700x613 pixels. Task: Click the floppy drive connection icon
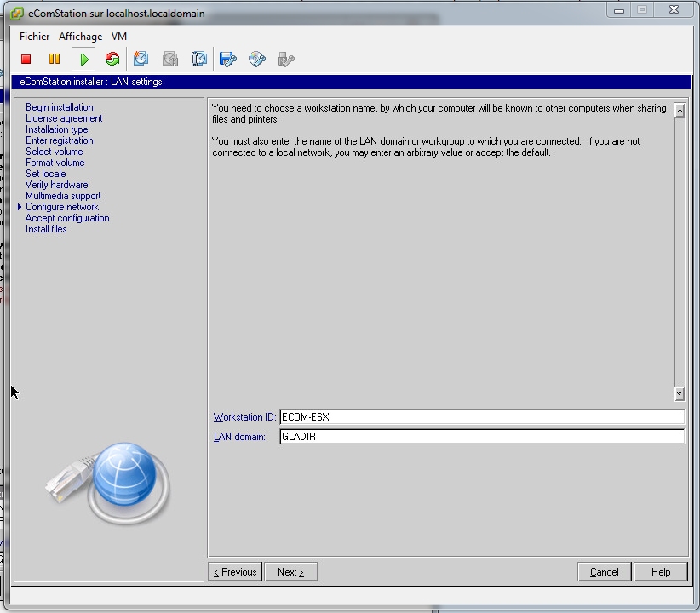[227, 59]
